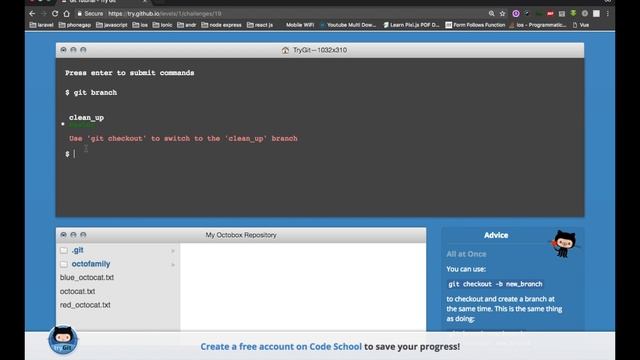
Task: Open the browser home page icon
Action: point(66,13)
